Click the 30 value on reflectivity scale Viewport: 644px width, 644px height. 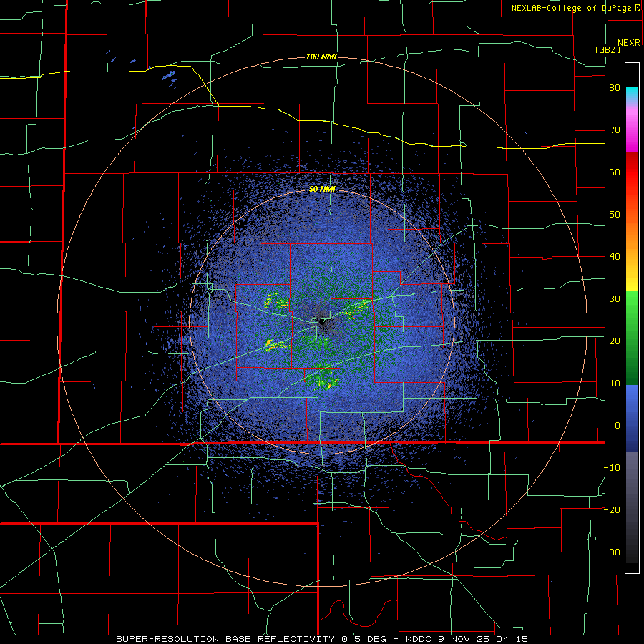615,298
